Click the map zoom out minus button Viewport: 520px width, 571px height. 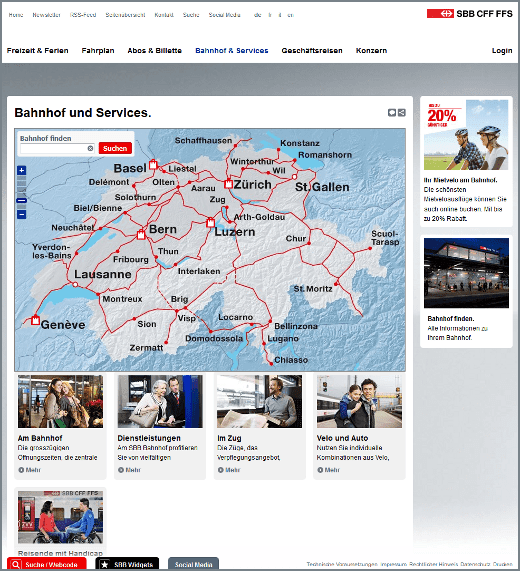pos(21,214)
